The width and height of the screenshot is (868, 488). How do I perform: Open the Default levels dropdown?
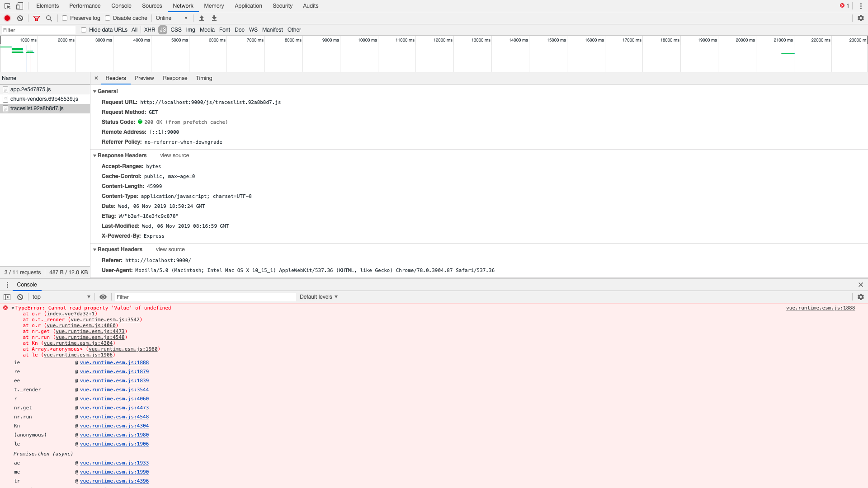pos(318,296)
